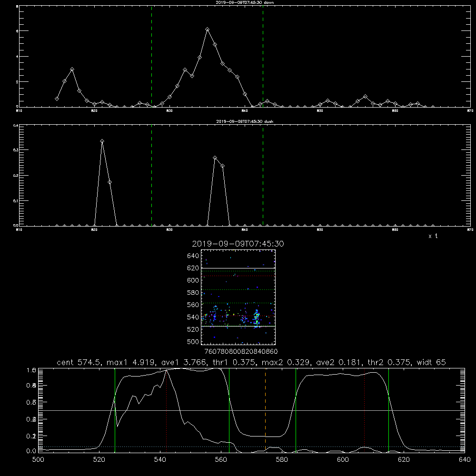The image size is (476, 476).
Task: Select the 'thr2 0.375' value in stats line
Action: point(389,362)
